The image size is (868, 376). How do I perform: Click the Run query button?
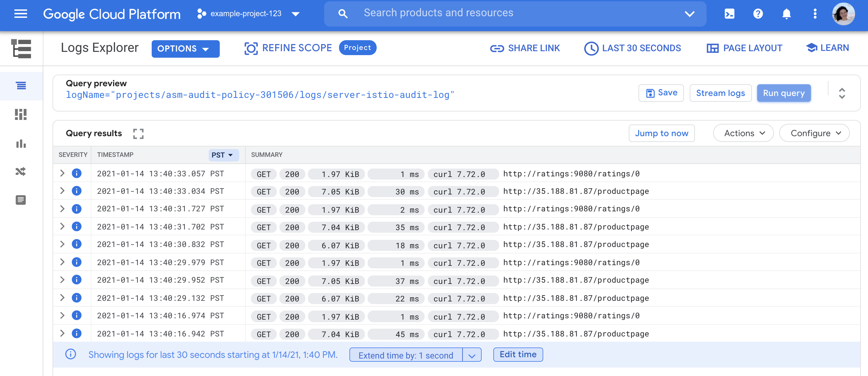coord(784,92)
